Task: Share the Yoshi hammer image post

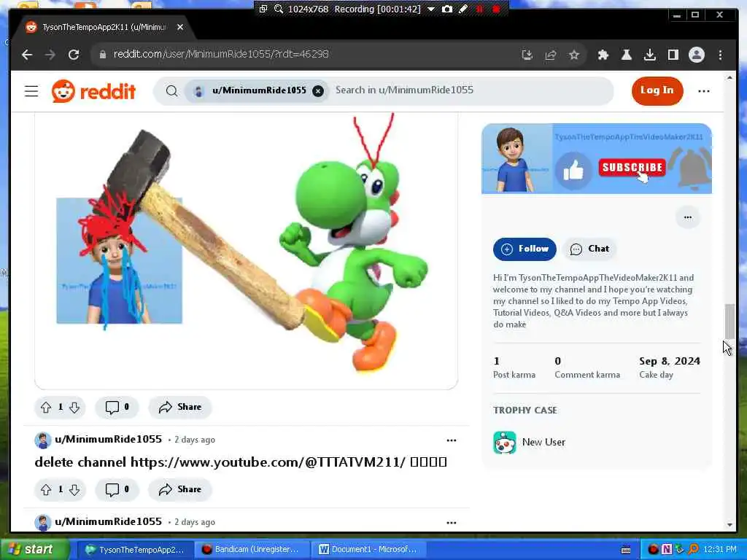Action: (x=180, y=408)
